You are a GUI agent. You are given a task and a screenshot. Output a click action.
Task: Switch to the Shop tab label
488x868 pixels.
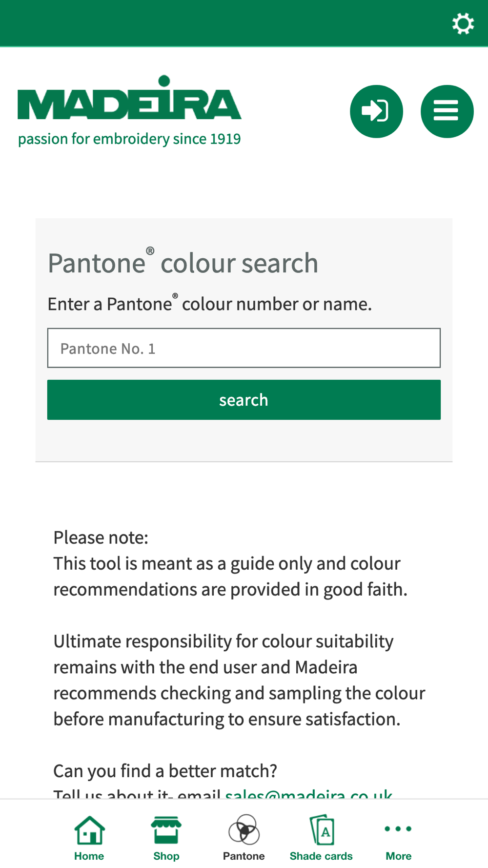pos(166,856)
